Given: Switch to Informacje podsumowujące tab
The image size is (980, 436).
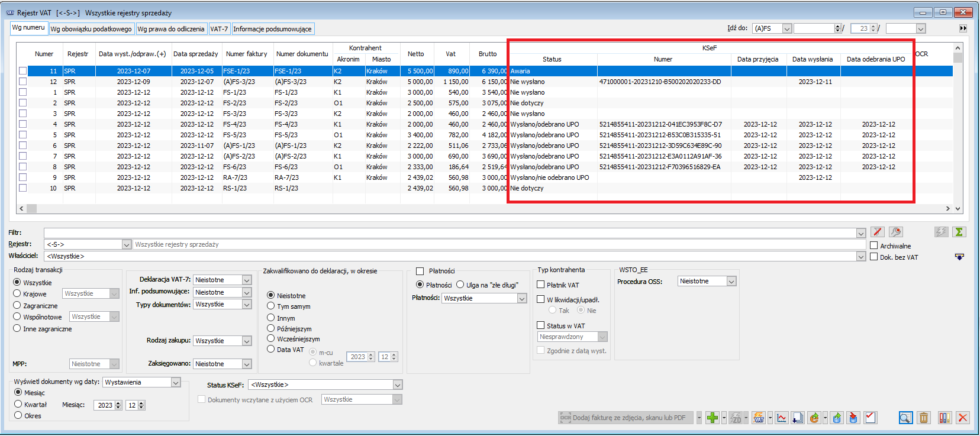Looking at the screenshot, I should [x=272, y=29].
